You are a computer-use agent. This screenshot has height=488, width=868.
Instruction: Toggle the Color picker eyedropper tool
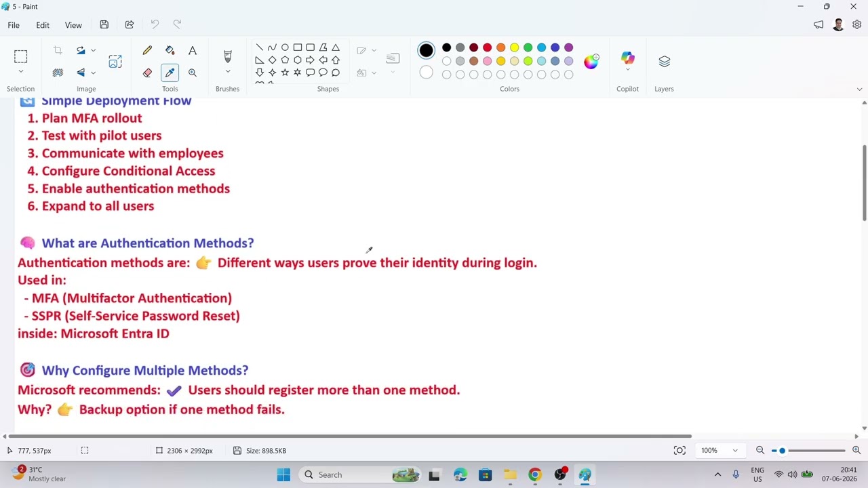point(170,73)
